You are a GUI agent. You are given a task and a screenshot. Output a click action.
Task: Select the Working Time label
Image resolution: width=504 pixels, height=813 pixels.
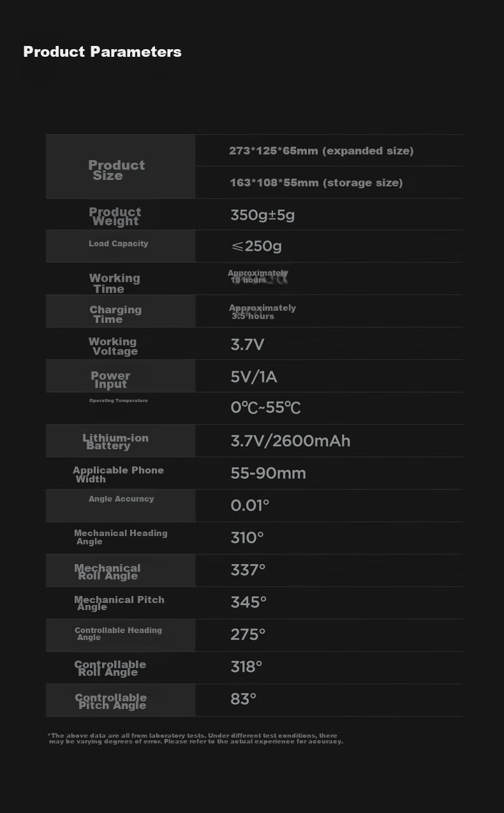tap(114, 283)
